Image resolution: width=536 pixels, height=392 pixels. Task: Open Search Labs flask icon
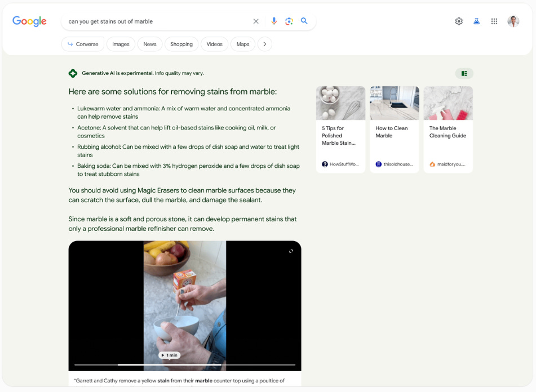point(476,21)
